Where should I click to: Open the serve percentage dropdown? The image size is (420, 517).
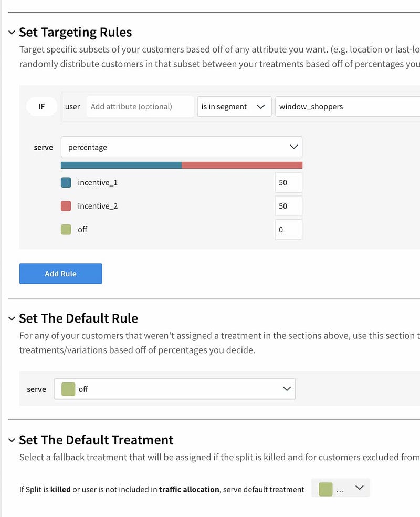[x=182, y=147]
